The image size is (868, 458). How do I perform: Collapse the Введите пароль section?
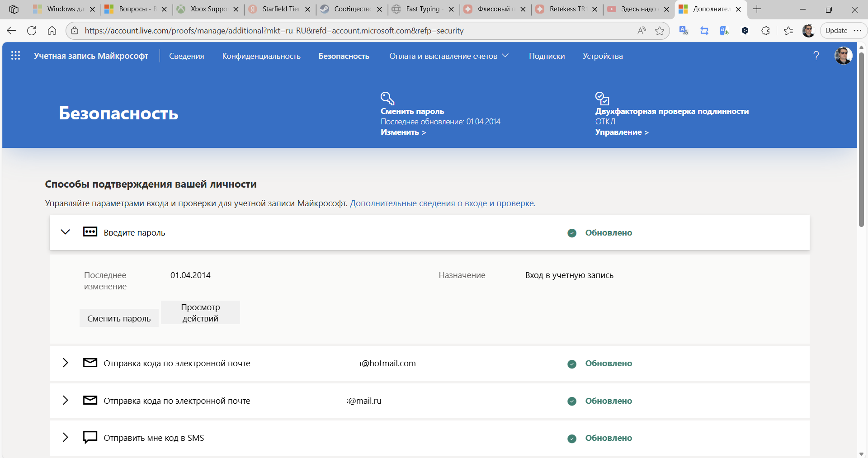click(x=65, y=232)
